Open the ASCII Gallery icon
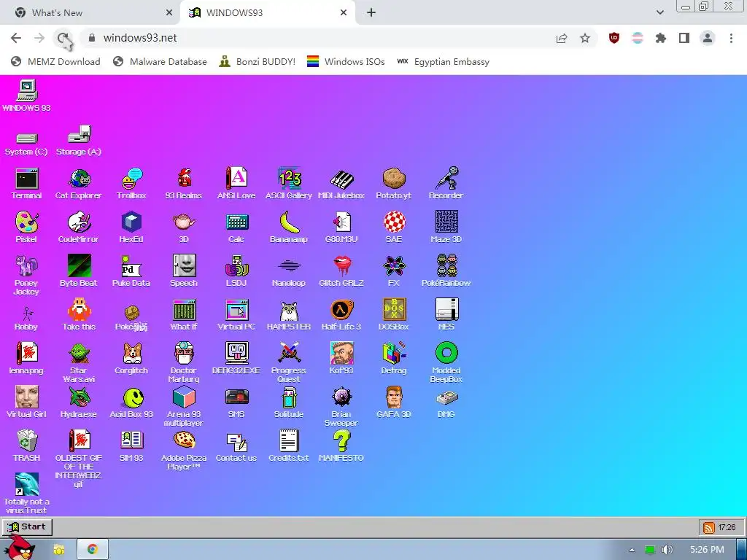The image size is (747, 560). 289,183
